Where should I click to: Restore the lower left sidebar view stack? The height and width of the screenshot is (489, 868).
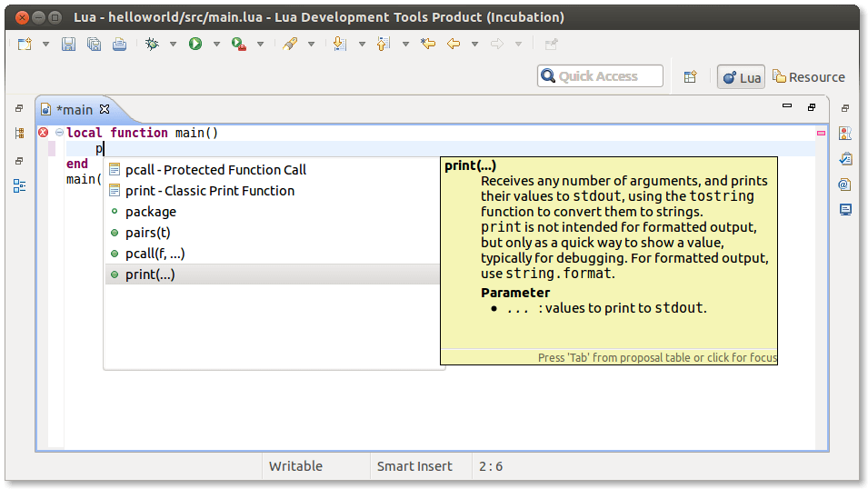point(19,161)
